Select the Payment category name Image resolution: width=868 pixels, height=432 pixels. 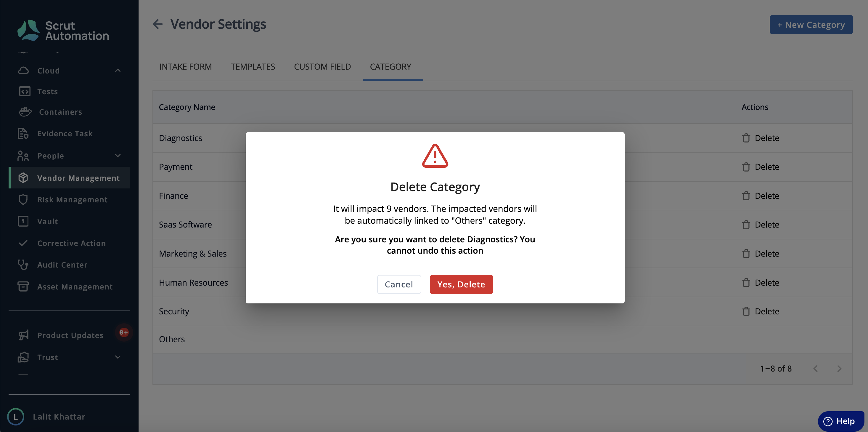[x=176, y=167]
